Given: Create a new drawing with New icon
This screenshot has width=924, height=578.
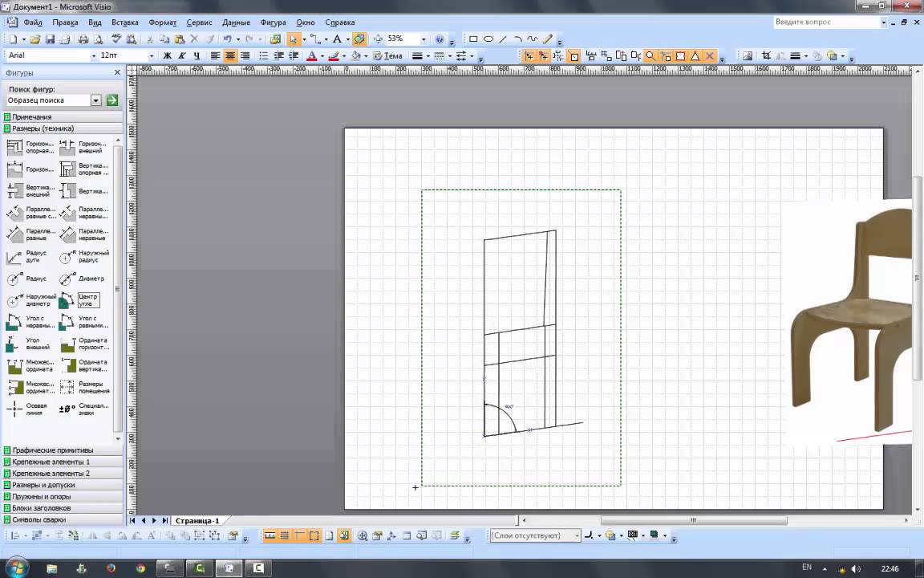Looking at the screenshot, I should [x=13, y=39].
